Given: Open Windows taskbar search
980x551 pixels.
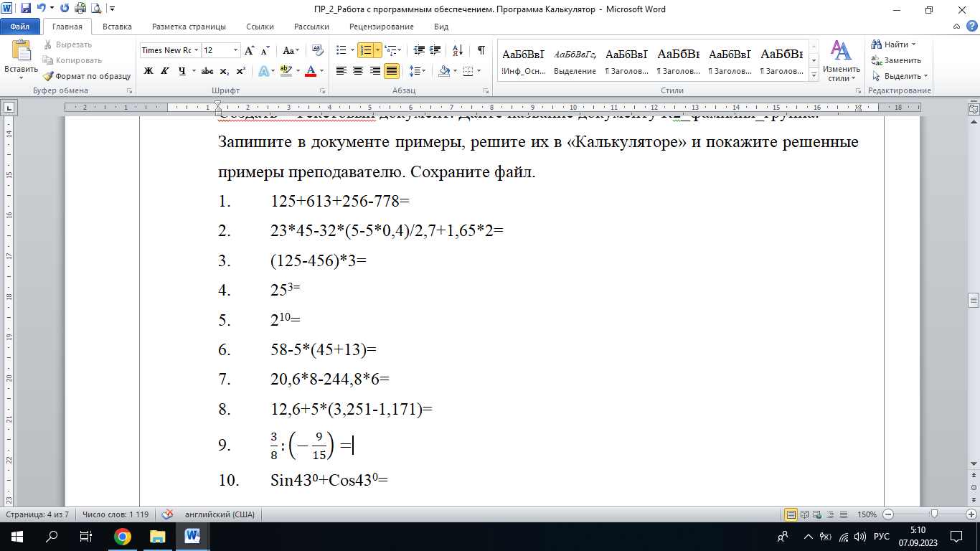Looking at the screenshot, I should [x=52, y=537].
